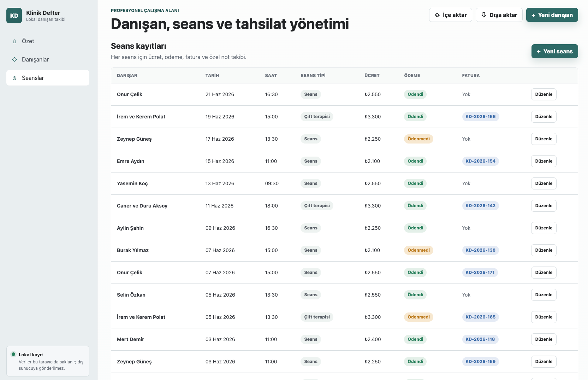Click the FATURA column header

[471, 76]
